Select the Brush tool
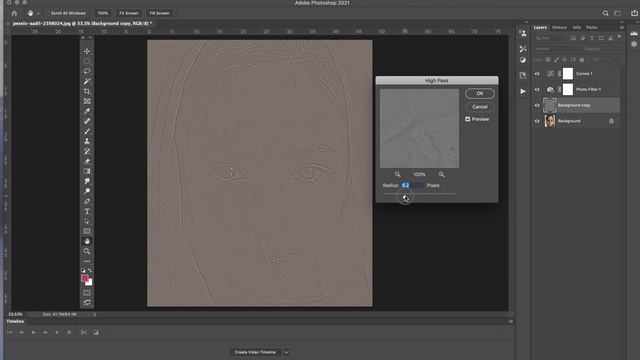The image size is (640, 360). (x=87, y=131)
